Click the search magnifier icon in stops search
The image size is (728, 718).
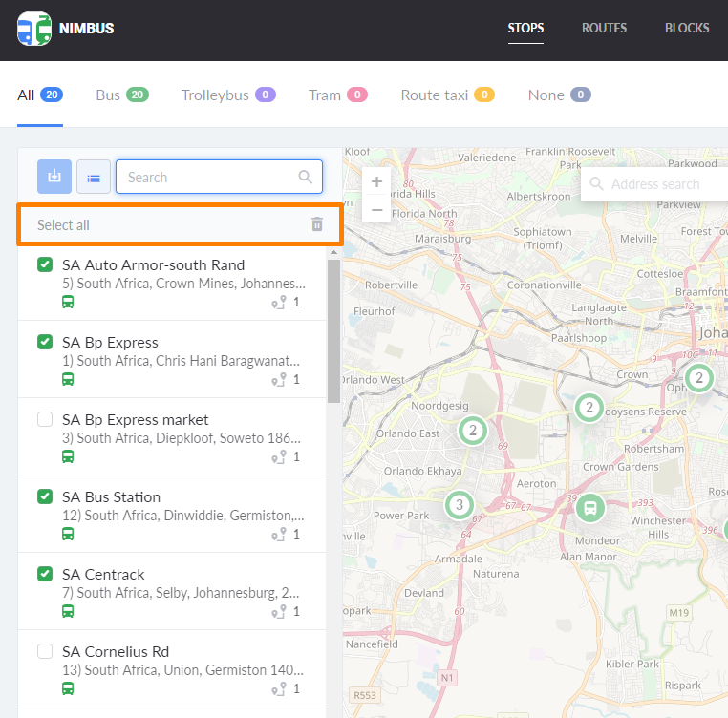306,177
